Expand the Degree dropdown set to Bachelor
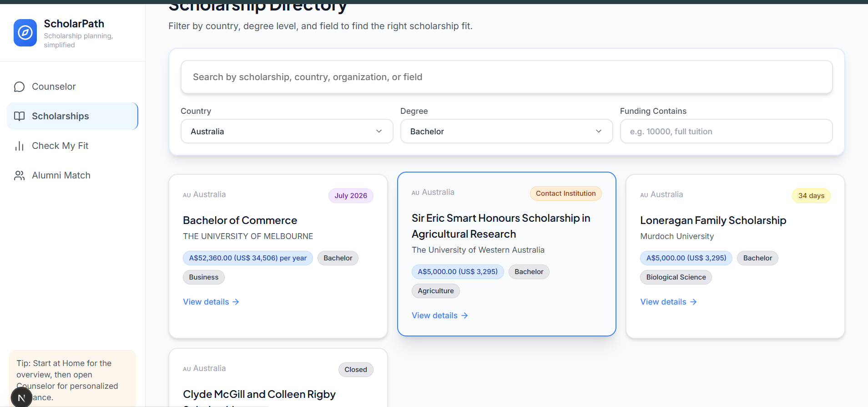 pyautogui.click(x=506, y=131)
